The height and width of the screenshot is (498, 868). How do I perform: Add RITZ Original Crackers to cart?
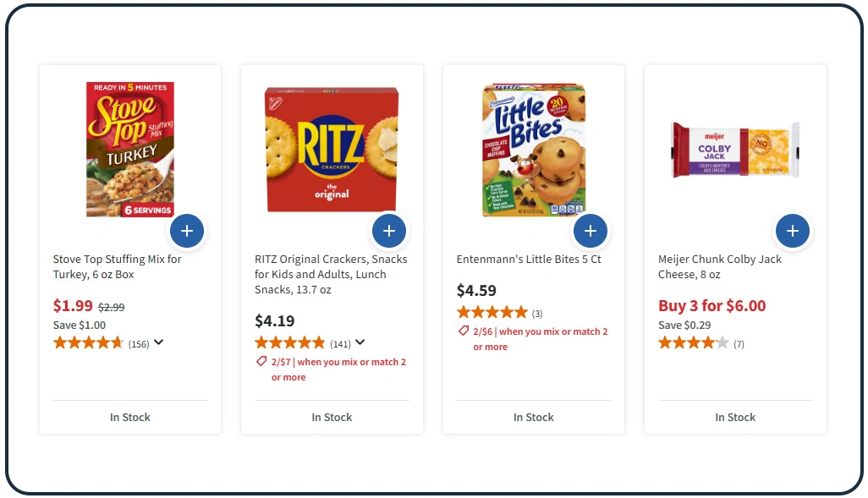pyautogui.click(x=389, y=230)
